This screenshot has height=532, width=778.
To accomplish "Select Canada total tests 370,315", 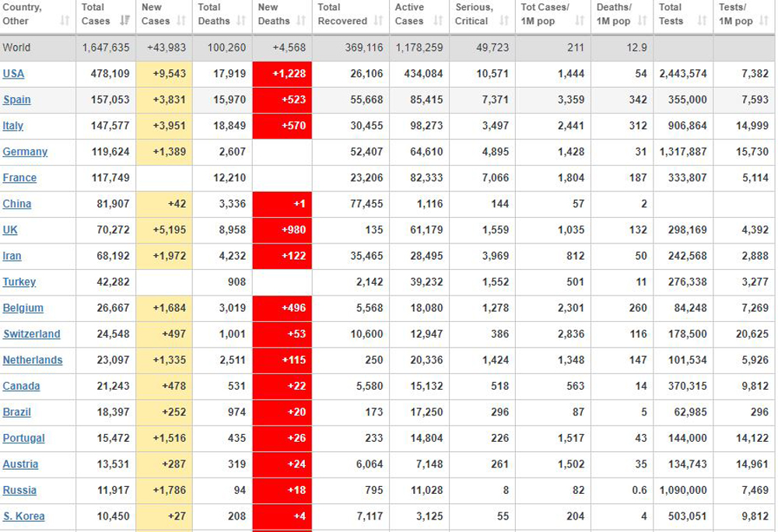I will click(687, 387).
